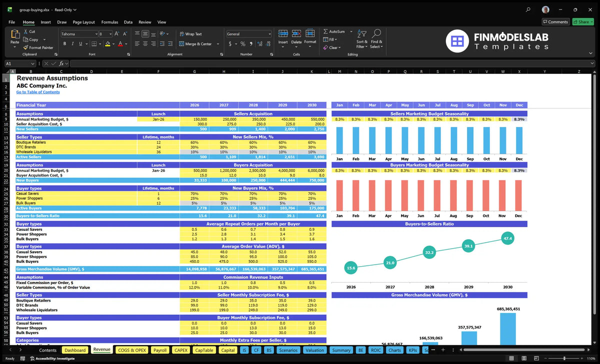Toggle Underline formatting
Screen dimensions: 600x364
[x=79, y=44]
